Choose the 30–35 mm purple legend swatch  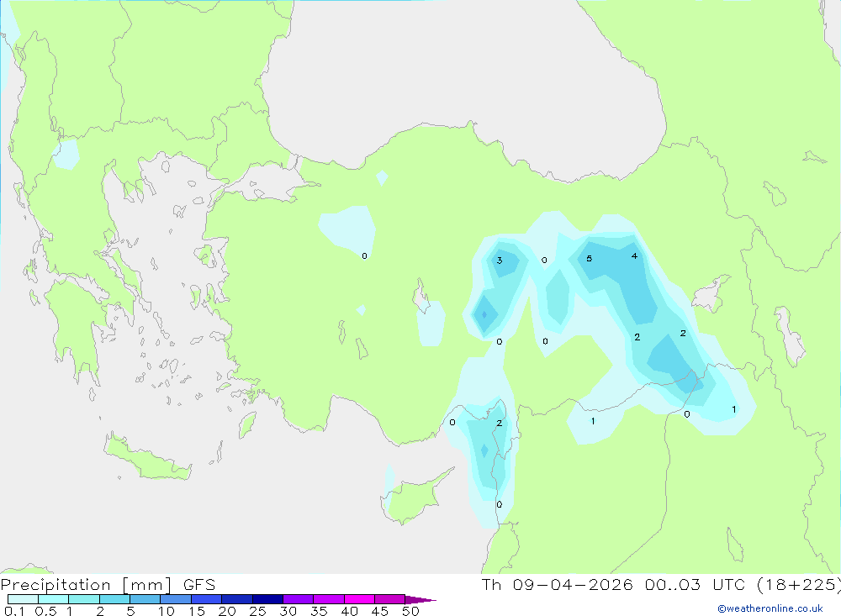298,599
